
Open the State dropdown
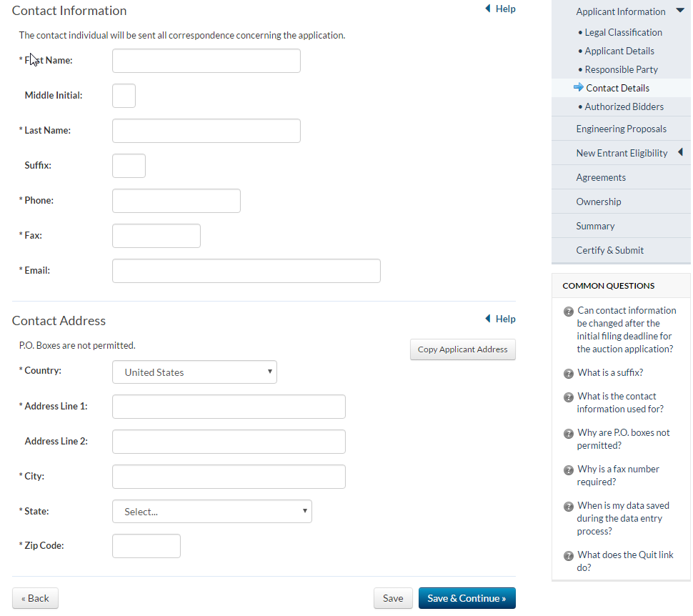tap(211, 512)
